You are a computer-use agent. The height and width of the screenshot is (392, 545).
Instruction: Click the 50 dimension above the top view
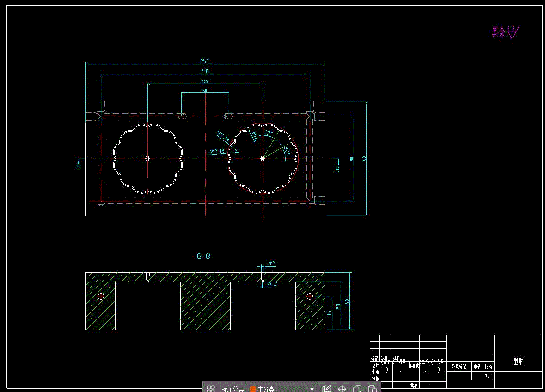[x=205, y=90]
